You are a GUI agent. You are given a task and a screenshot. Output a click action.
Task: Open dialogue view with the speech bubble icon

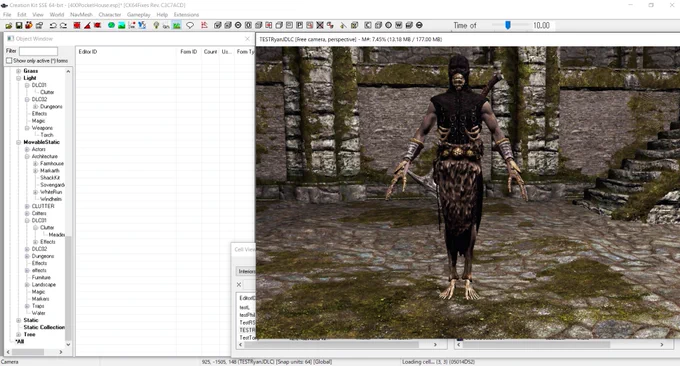click(x=190, y=26)
